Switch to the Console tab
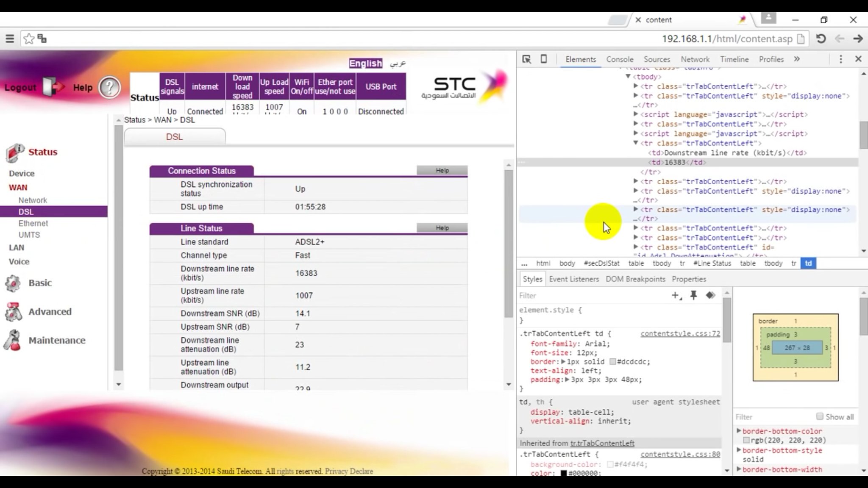Viewport: 868px width, 488px height. point(619,59)
